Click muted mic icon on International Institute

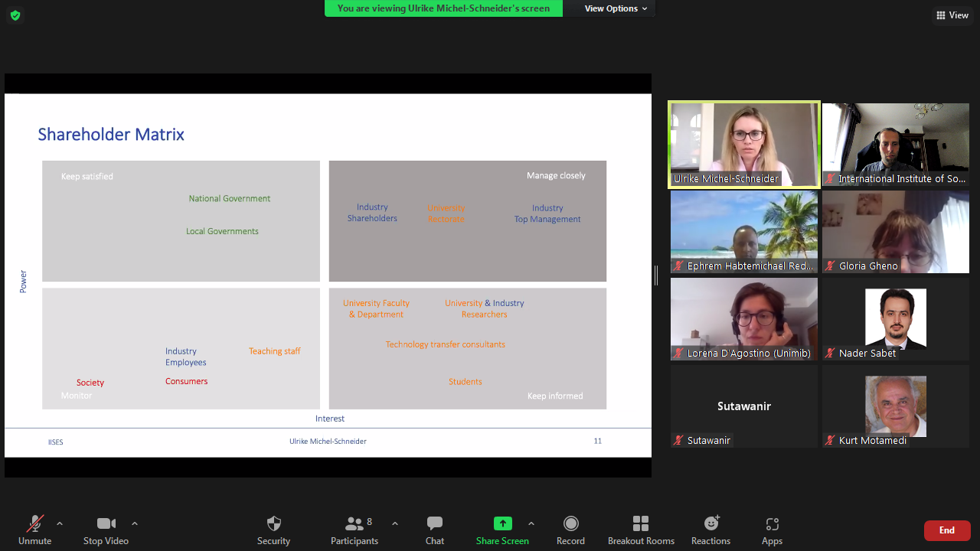[830, 179]
